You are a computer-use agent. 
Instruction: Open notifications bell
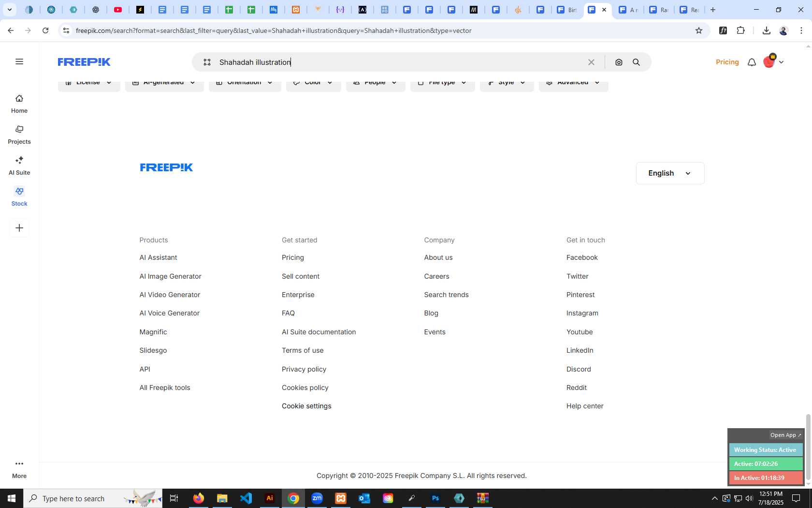coord(752,62)
